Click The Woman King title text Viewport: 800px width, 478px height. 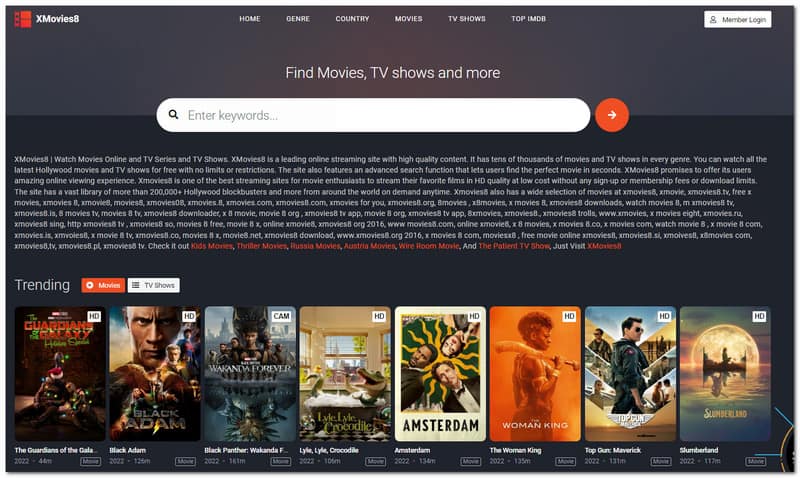[515, 450]
